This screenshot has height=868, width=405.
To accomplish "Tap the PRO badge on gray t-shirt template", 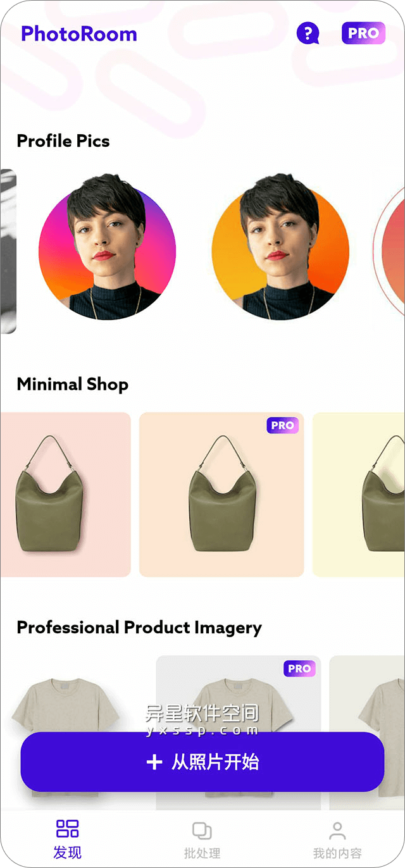I will point(299,669).
